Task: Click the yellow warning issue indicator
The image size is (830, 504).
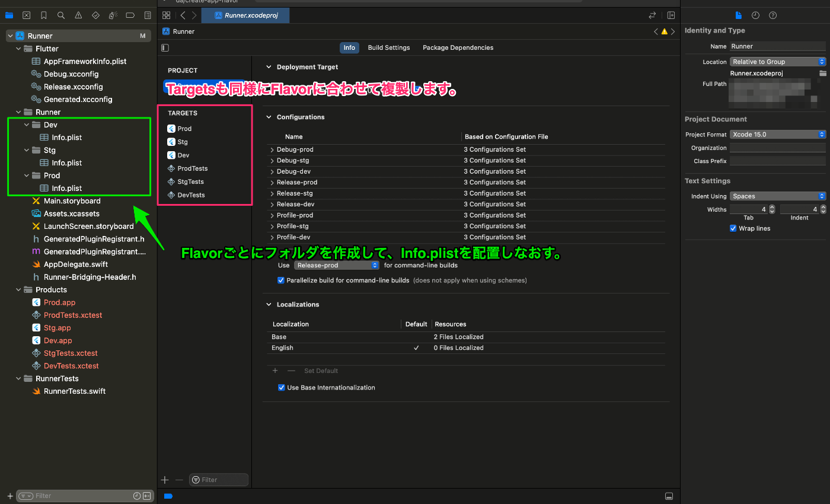Action: point(664,31)
